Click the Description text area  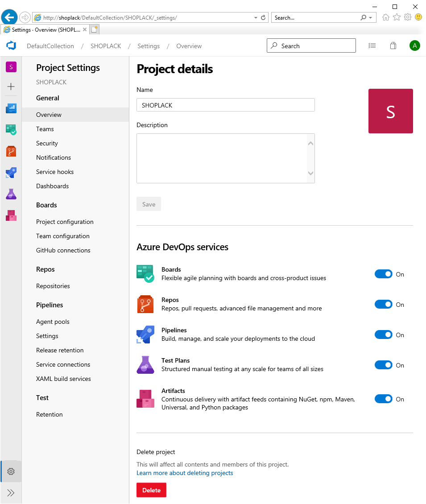(226, 158)
